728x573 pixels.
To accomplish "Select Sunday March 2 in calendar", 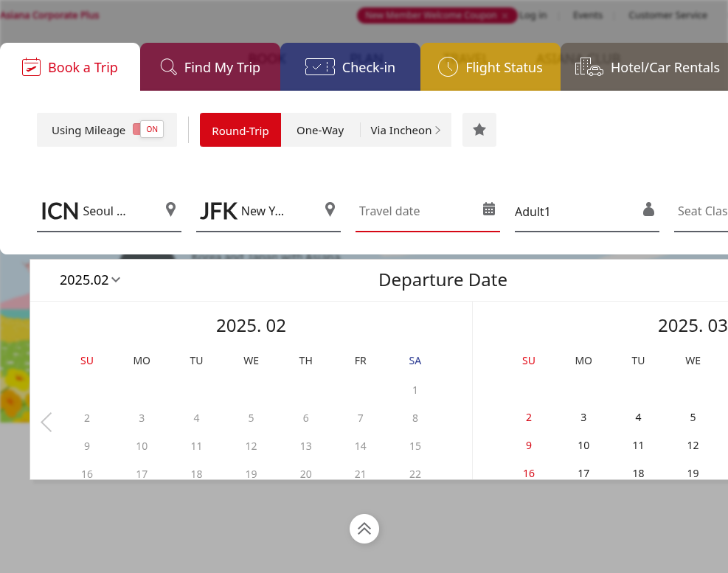I will tap(529, 417).
